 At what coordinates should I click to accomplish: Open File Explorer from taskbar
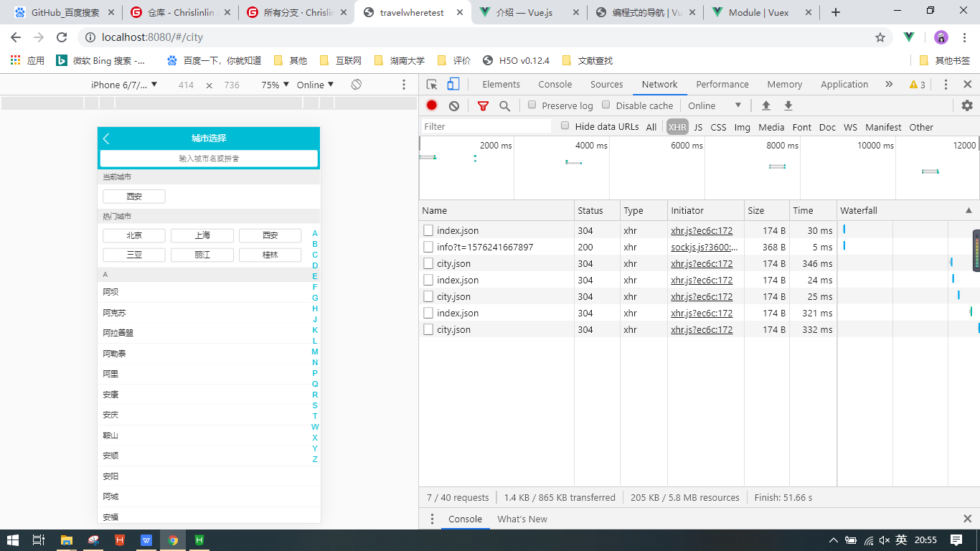coord(67,540)
